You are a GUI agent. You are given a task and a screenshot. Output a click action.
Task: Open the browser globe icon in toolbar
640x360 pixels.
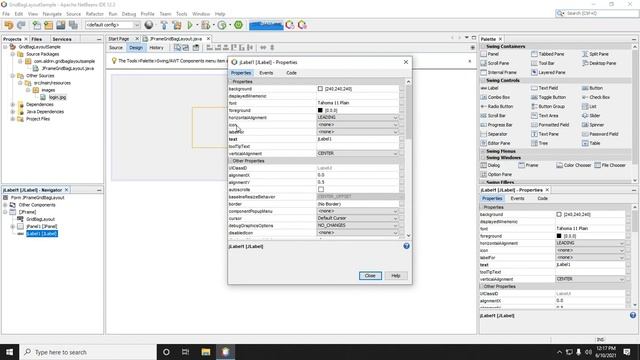tap(149, 25)
